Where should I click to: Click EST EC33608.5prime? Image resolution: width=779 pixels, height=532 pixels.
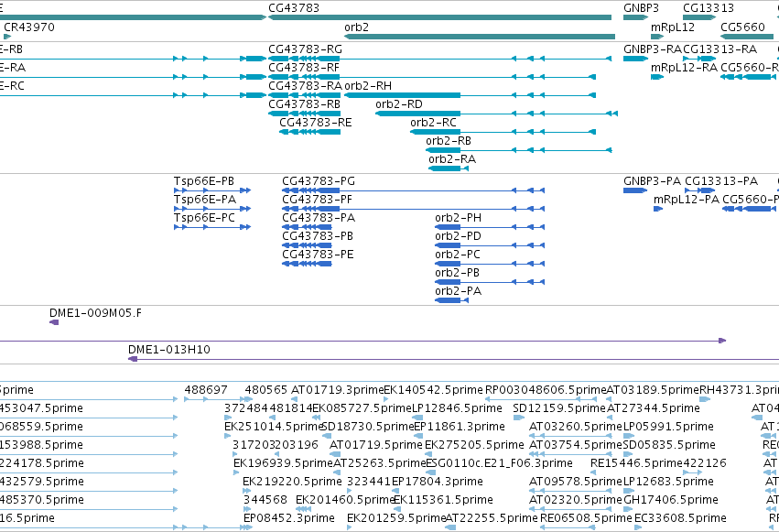coord(681,519)
